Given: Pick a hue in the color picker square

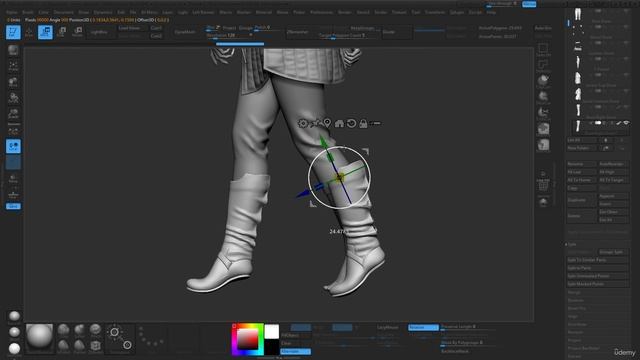Looking at the screenshot, I should (247, 339).
